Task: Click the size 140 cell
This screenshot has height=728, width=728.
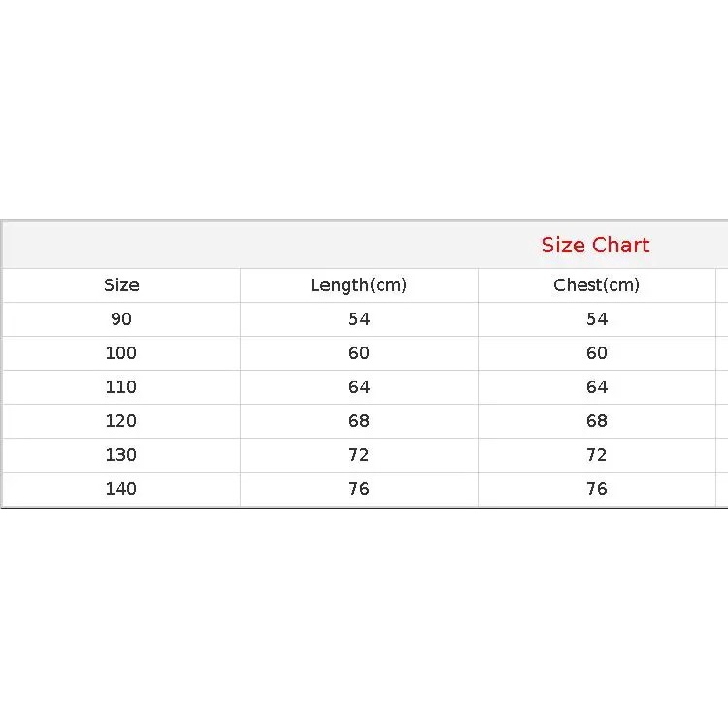Action: 121,489
